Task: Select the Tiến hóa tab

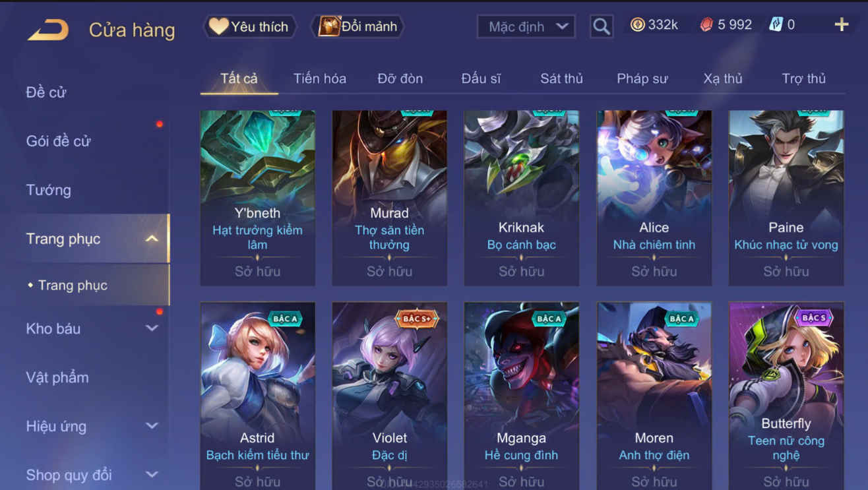Action: [320, 78]
